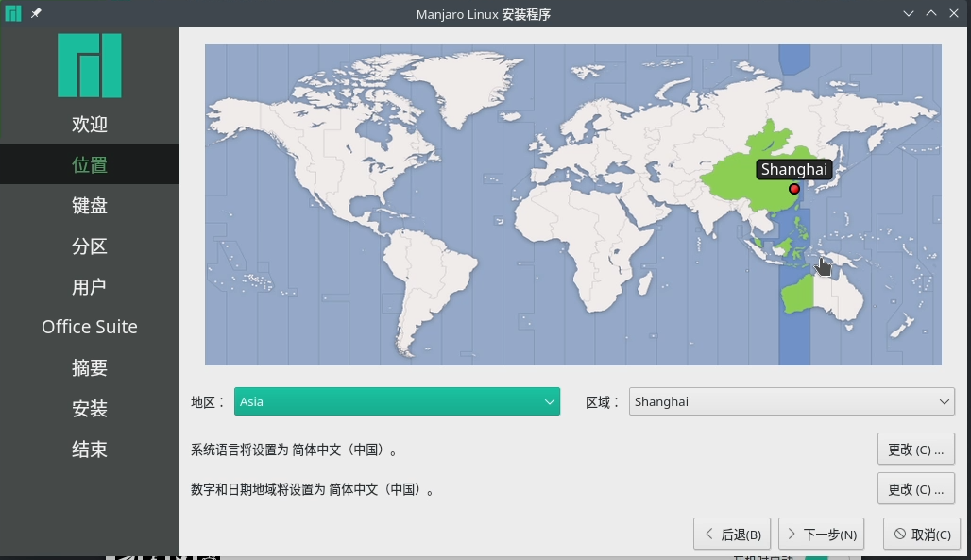Select the 位置 step in sidebar
This screenshot has height=560, width=971.
90,164
